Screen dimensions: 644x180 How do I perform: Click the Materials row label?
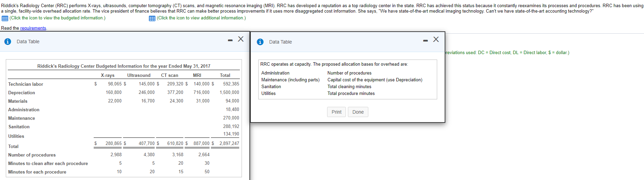tap(18, 101)
